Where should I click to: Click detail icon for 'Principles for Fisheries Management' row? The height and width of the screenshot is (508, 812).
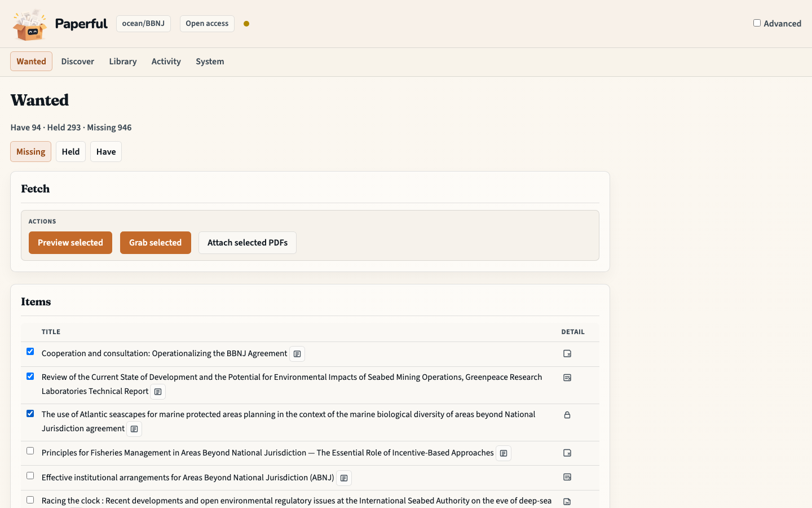(x=567, y=453)
